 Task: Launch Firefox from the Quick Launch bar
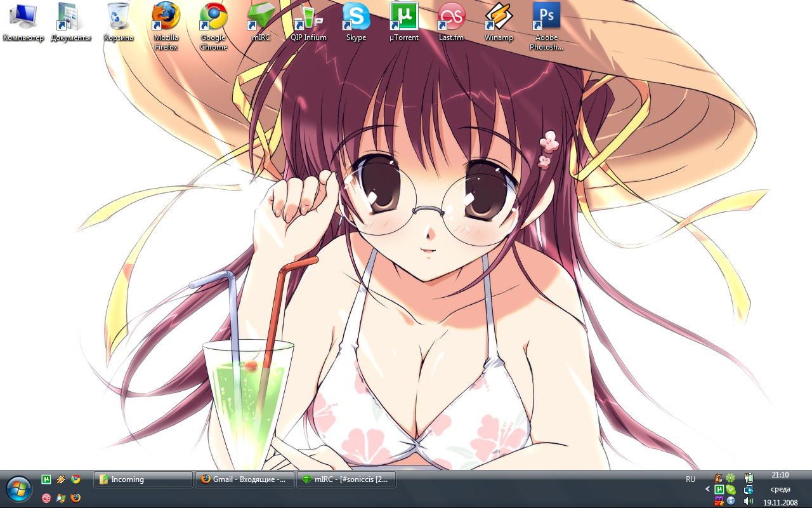pos(75,498)
